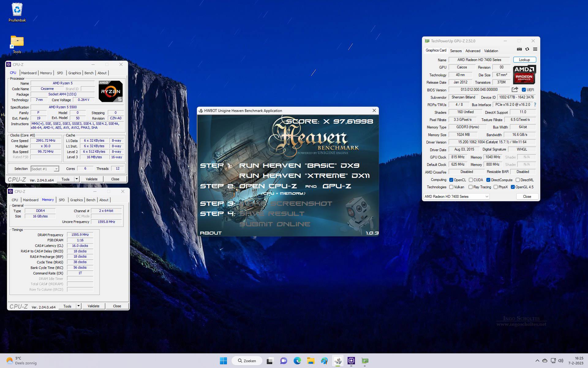Image resolution: width=588 pixels, height=368 pixels.
Task: Click GPU-Z refresh icon
Action: [527, 49]
